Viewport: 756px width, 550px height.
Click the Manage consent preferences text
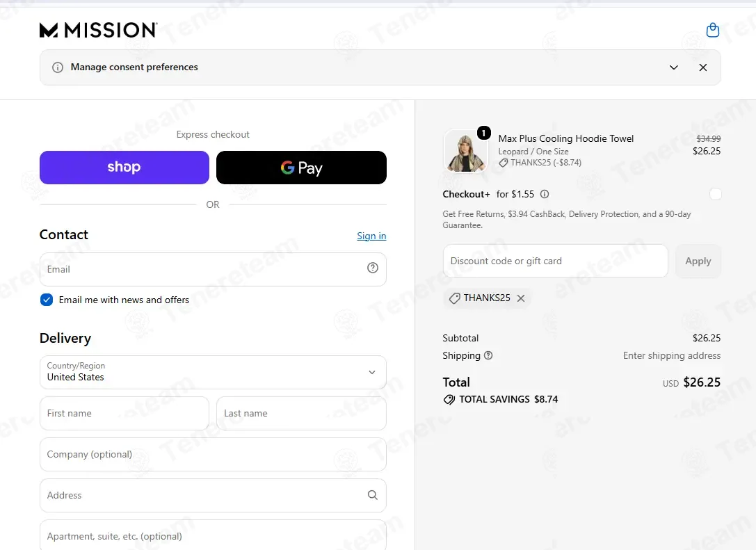tap(134, 67)
